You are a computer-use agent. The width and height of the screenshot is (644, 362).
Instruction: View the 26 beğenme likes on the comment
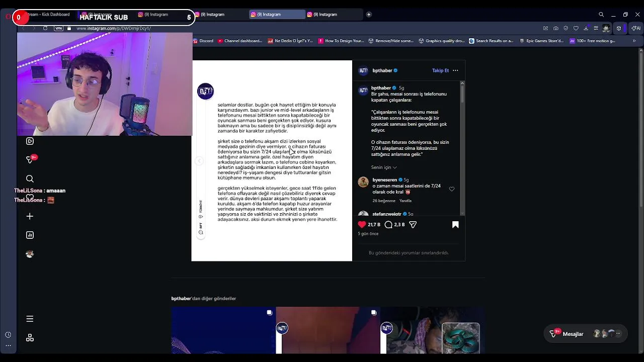(384, 201)
